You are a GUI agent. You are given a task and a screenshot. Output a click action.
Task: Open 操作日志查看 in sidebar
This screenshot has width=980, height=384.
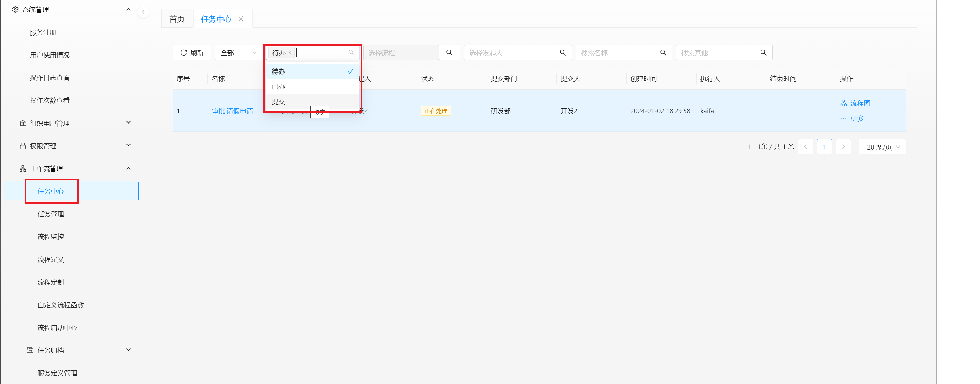click(50, 78)
